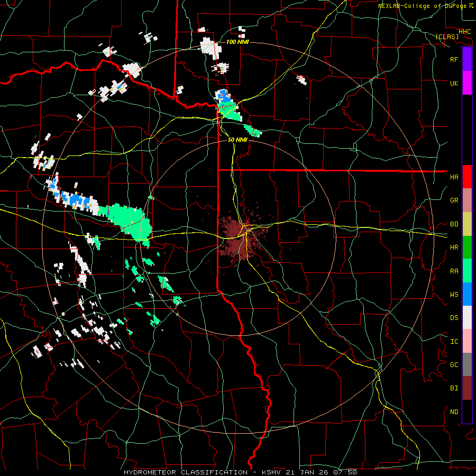
Task: Click the [CLAS] units label
Action: coord(447,37)
